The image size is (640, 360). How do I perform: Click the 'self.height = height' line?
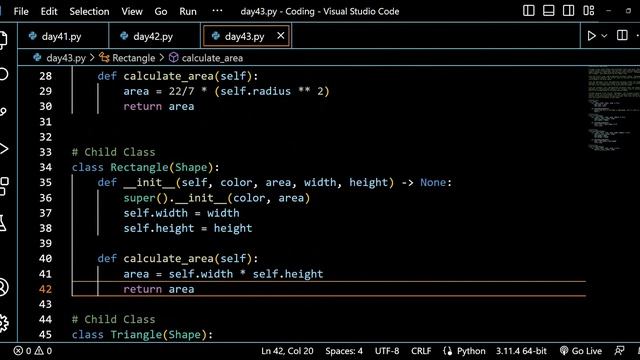[x=188, y=228]
